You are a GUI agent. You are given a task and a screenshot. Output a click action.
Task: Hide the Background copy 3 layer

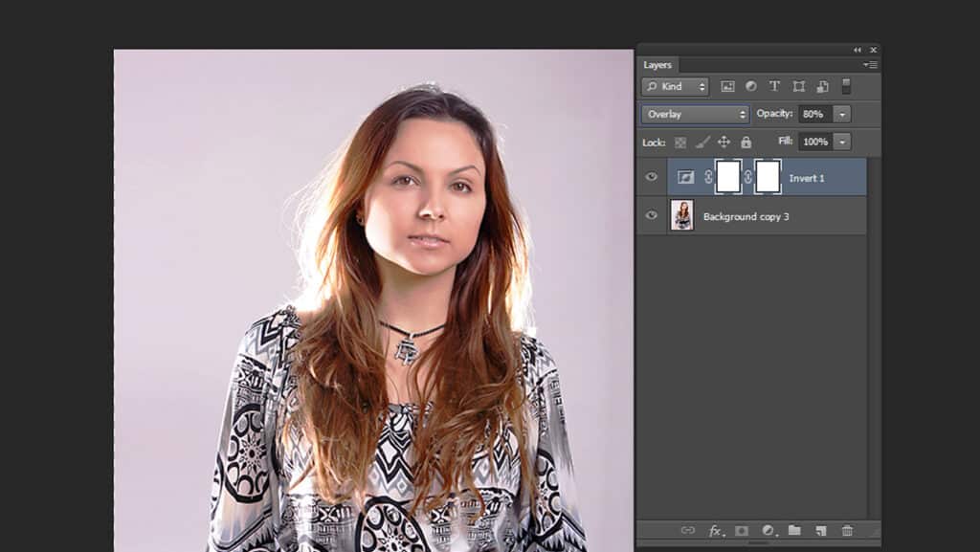(652, 215)
